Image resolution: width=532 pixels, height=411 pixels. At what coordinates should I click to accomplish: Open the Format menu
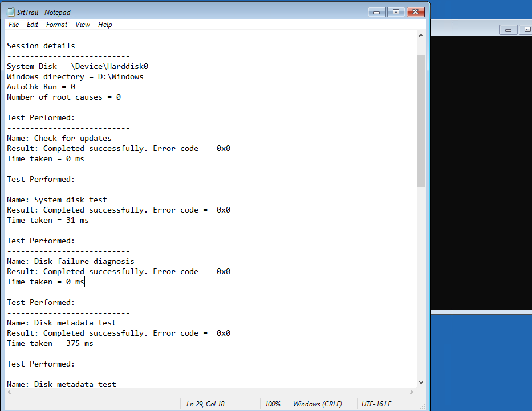[x=56, y=25]
